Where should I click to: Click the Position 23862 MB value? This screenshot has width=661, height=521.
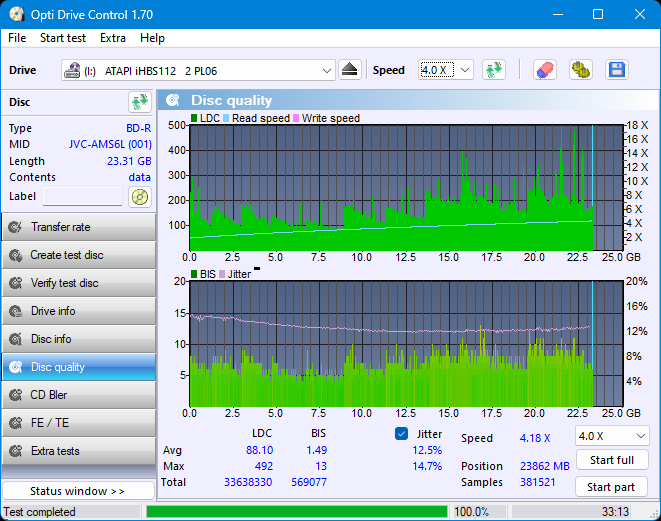[x=545, y=466]
